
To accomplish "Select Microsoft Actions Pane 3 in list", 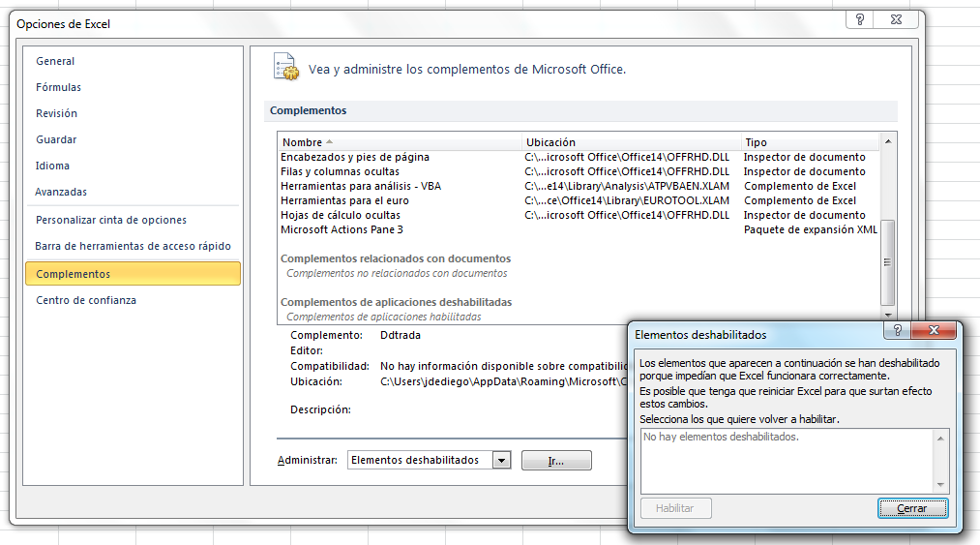I will (342, 229).
